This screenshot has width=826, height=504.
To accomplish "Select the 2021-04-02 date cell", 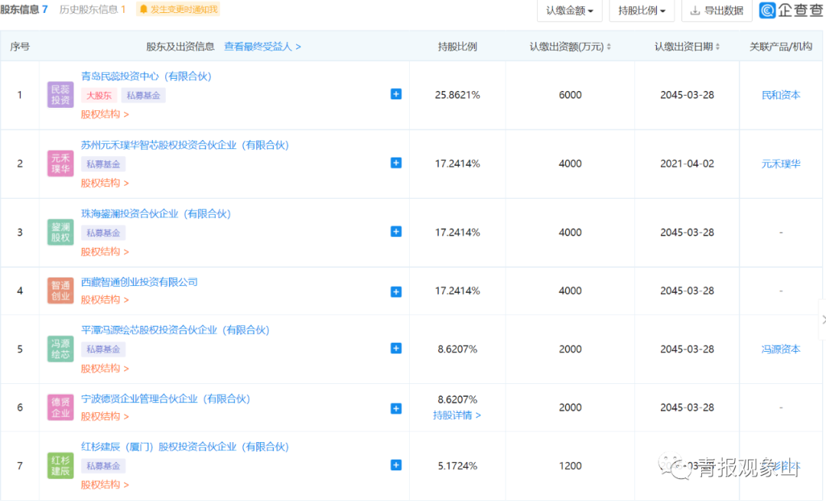I will [687, 164].
